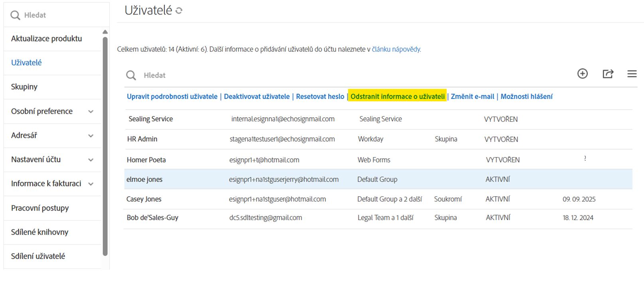644x292 pixels.
Task: Open Aktualizace produktu in sidebar
Action: tap(46, 39)
